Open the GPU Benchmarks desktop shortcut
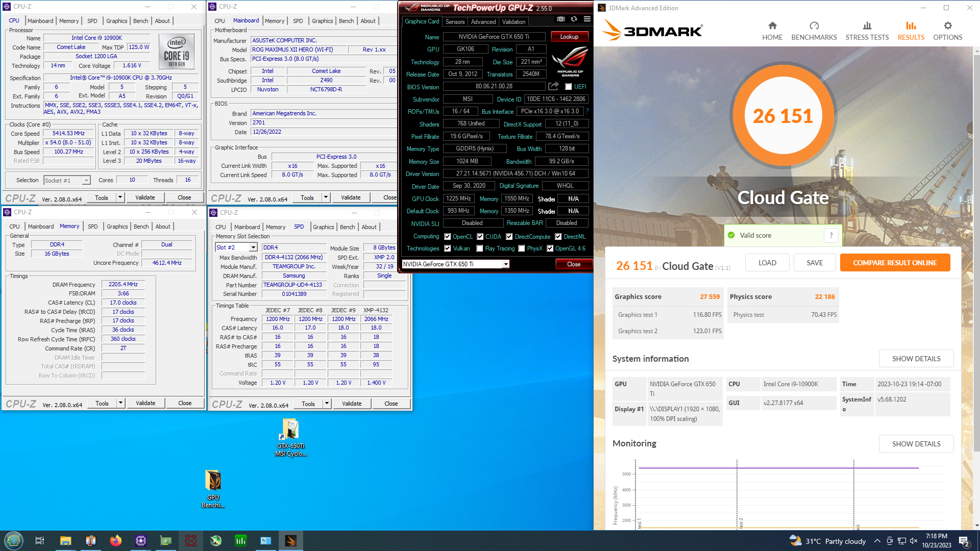Image resolution: width=980 pixels, height=551 pixels. point(213,489)
